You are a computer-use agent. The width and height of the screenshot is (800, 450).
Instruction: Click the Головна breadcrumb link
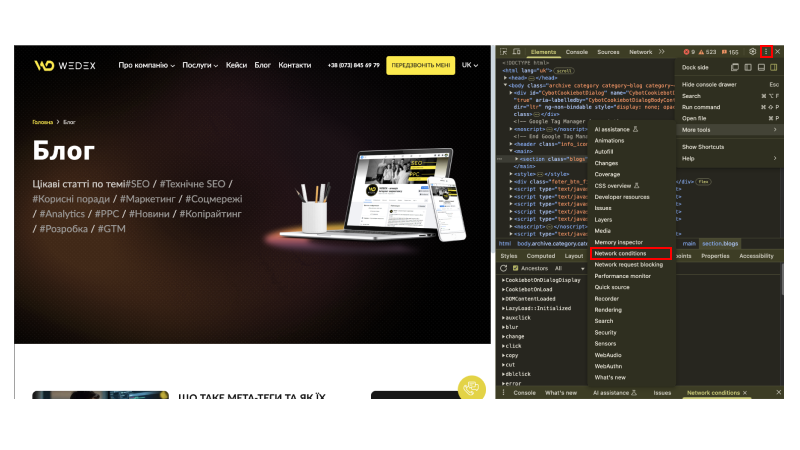tap(43, 122)
